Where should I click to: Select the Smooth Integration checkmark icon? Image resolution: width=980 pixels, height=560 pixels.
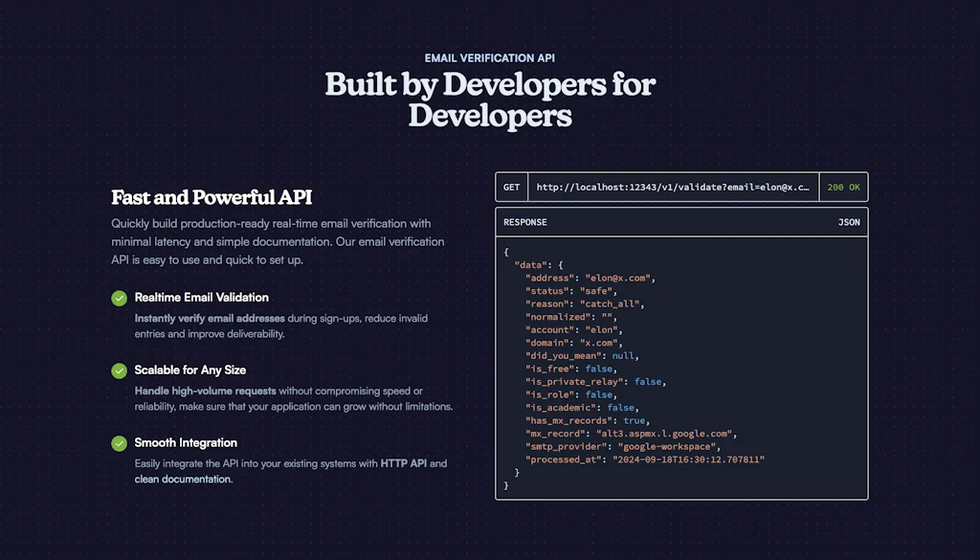(119, 443)
